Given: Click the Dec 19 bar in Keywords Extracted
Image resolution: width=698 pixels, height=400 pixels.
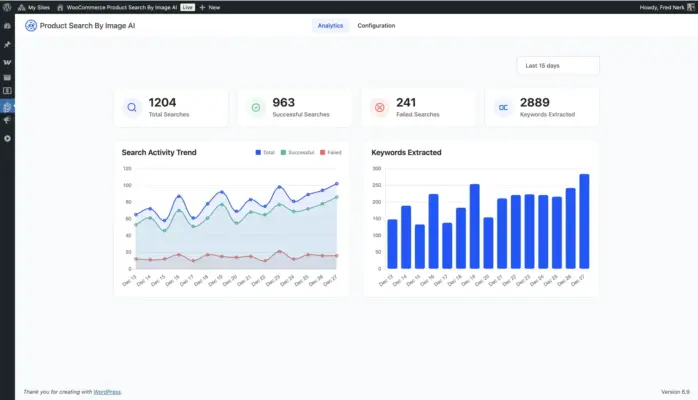Looking at the screenshot, I should tap(475, 226).
